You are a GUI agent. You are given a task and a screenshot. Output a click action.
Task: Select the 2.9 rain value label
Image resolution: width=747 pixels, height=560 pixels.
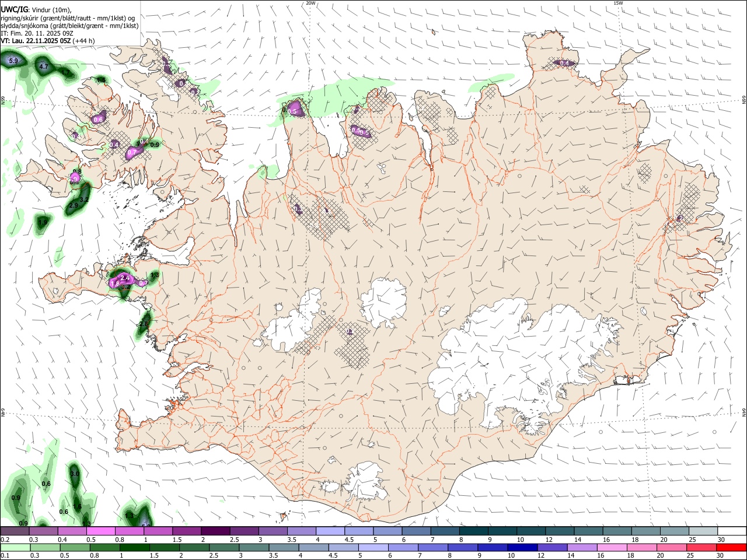(x=74, y=206)
